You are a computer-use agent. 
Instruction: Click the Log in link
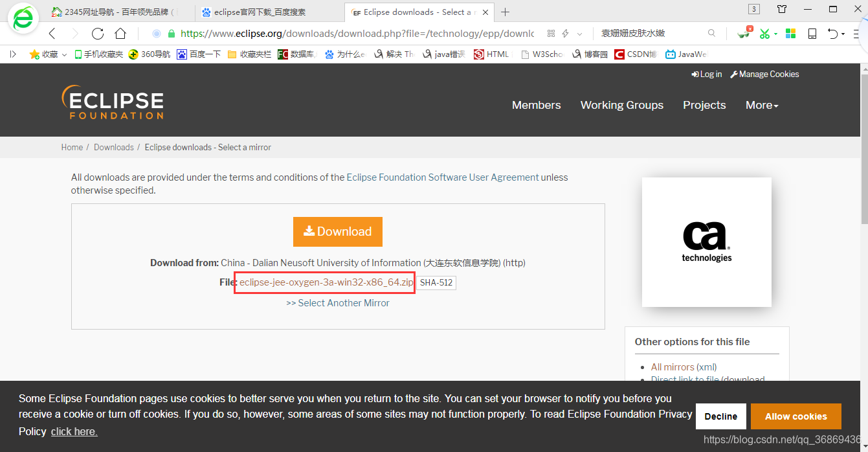(x=707, y=74)
